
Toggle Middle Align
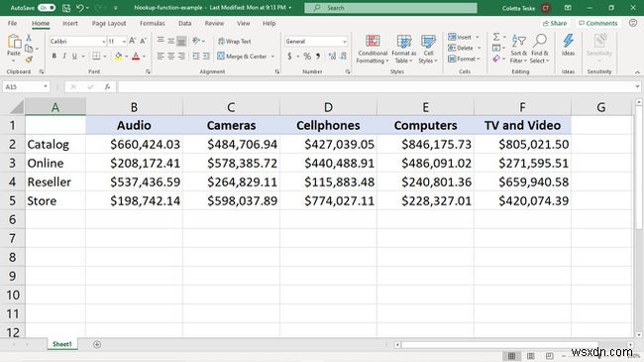[170, 41]
